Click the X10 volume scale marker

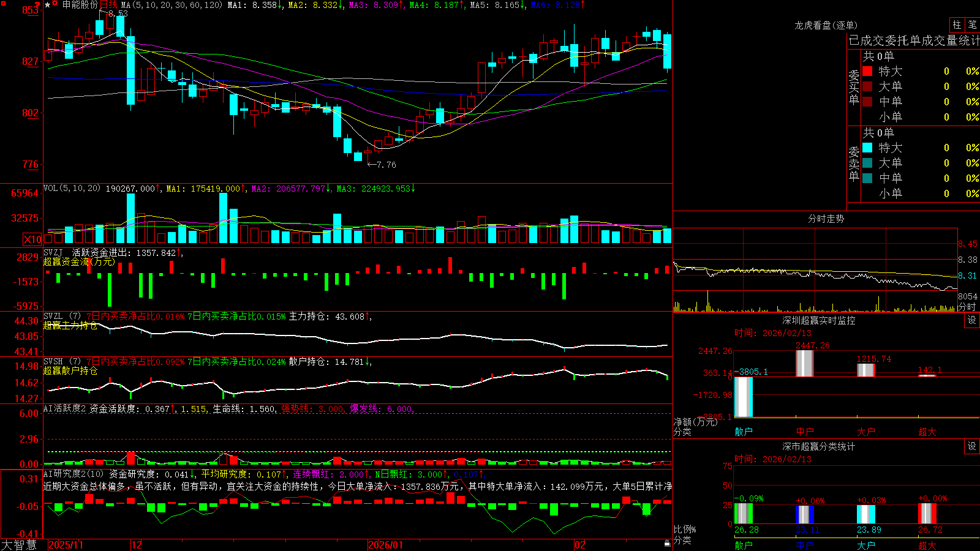coord(32,239)
